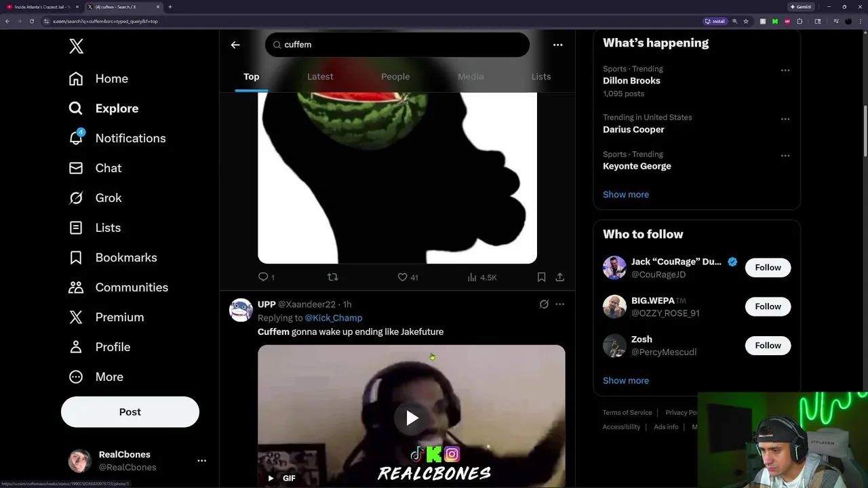The width and height of the screenshot is (868, 488).
Task: Click the Install app button
Action: coord(715,21)
